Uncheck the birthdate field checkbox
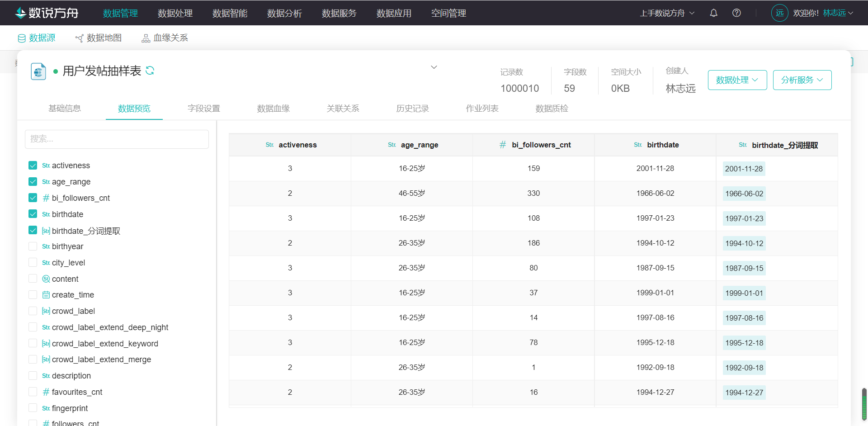Screen dimensions: 868x426 33,214
